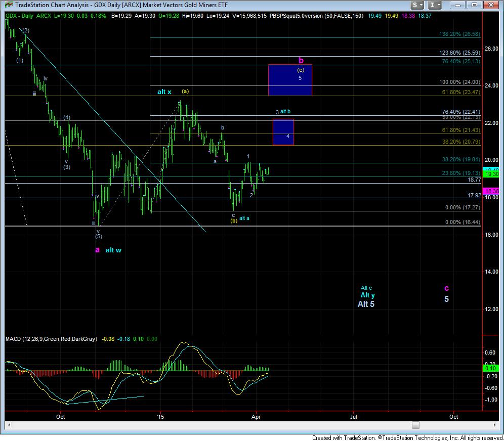
Task: Select the magenta 'b' label above box
Action: coord(301,60)
